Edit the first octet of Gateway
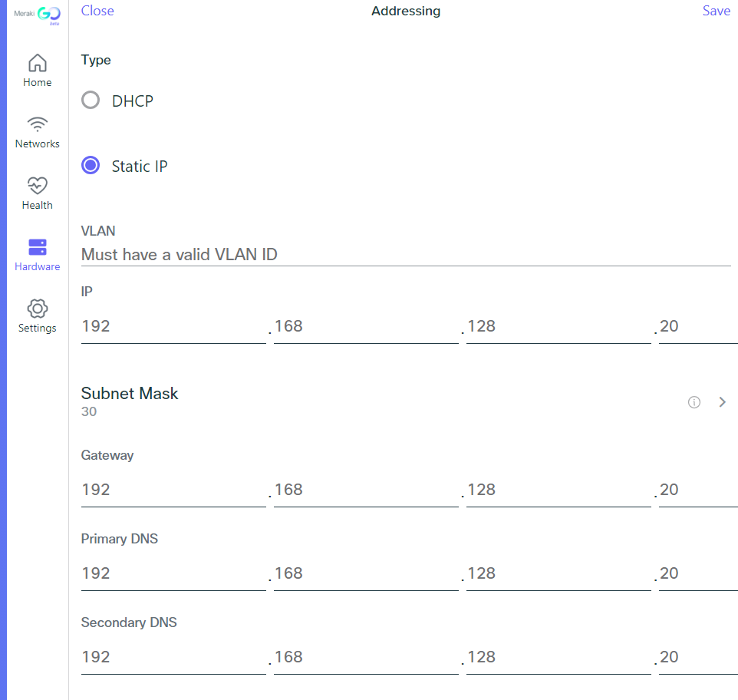This screenshot has width=738, height=700. click(173, 490)
